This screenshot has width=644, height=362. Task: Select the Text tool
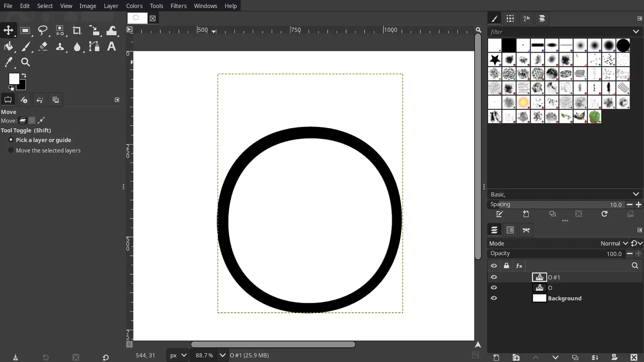click(x=111, y=47)
